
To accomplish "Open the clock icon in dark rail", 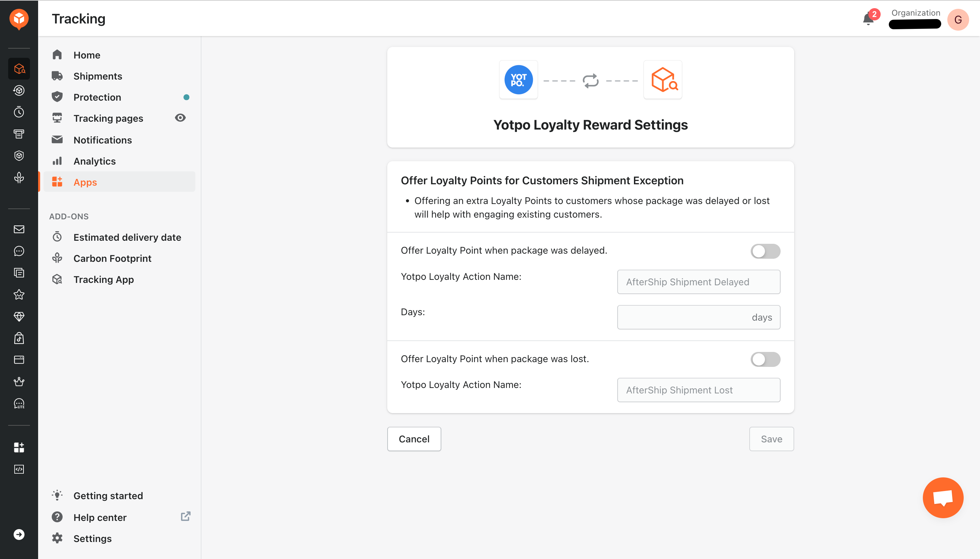I will (x=19, y=112).
